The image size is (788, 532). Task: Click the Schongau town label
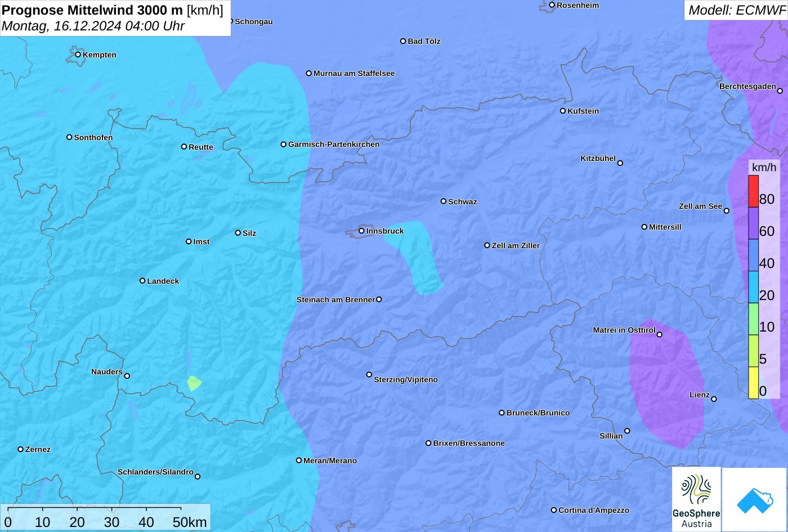pos(254,21)
